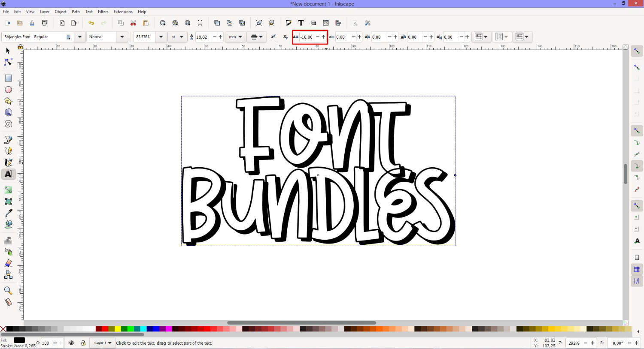Select the Paint bucket tool
This screenshot has height=349, width=644.
click(x=8, y=224)
